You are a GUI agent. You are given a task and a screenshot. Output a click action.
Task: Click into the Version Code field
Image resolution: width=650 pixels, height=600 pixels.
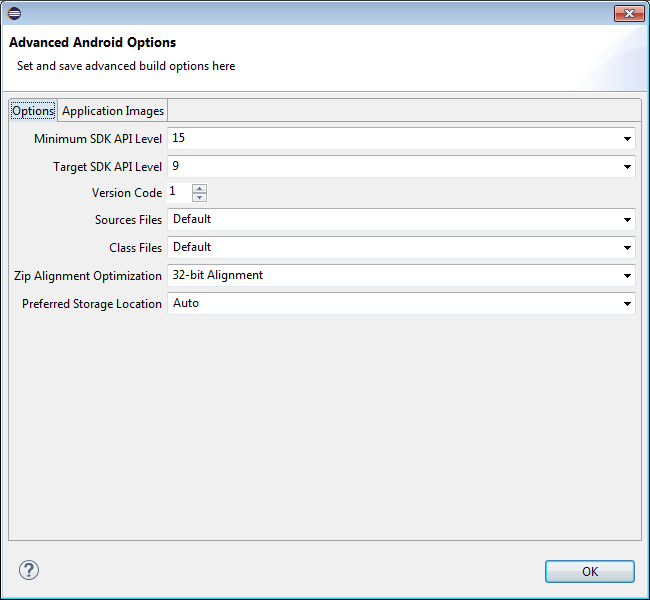point(179,193)
